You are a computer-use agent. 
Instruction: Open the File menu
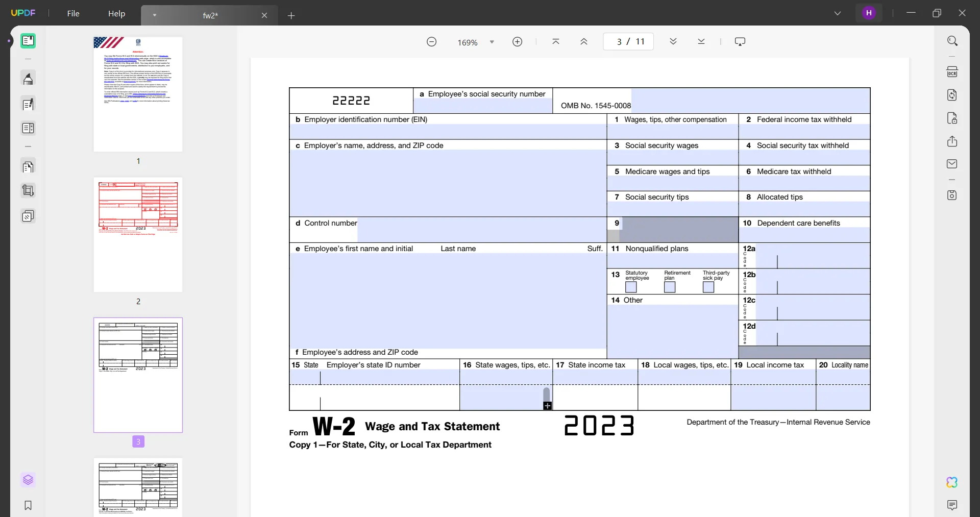click(73, 14)
